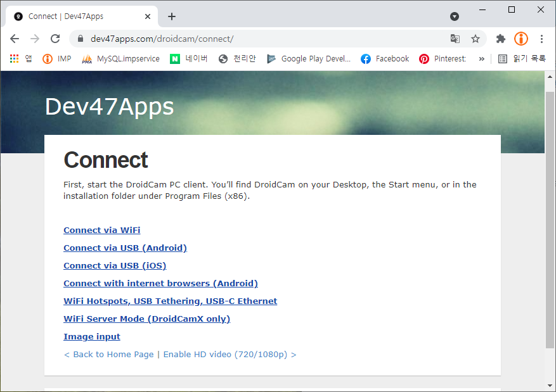Image resolution: width=556 pixels, height=392 pixels.
Task: Open WiFi Server Mode (DroidCamX only)
Action: click(147, 319)
